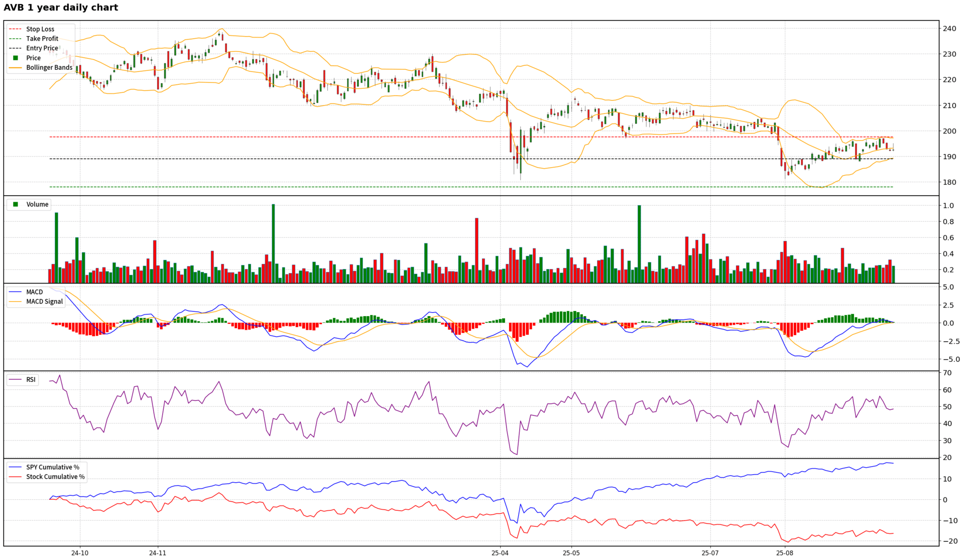Click the 25-07 date axis label
Image resolution: width=964 pixels, height=560 pixels.
point(710,553)
